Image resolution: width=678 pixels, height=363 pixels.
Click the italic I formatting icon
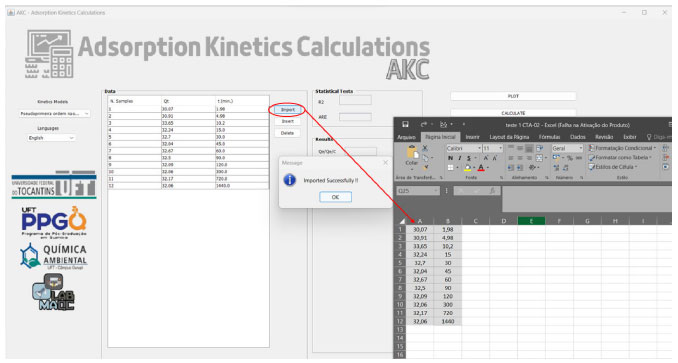[459, 158]
